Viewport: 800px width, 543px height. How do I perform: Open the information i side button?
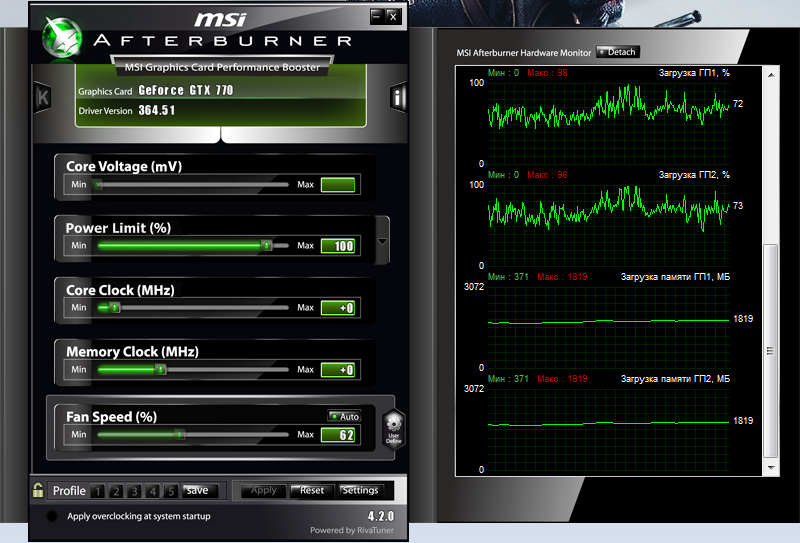[398, 96]
